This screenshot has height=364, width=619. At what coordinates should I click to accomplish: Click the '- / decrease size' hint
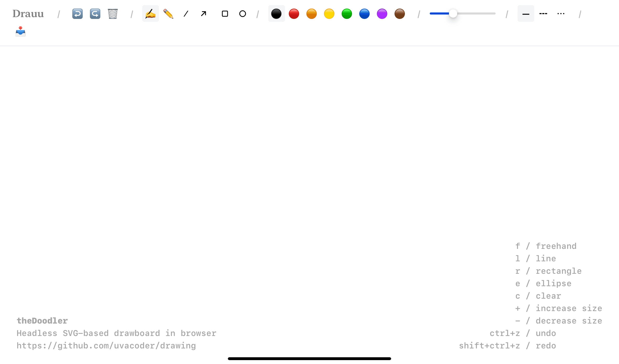click(x=559, y=321)
